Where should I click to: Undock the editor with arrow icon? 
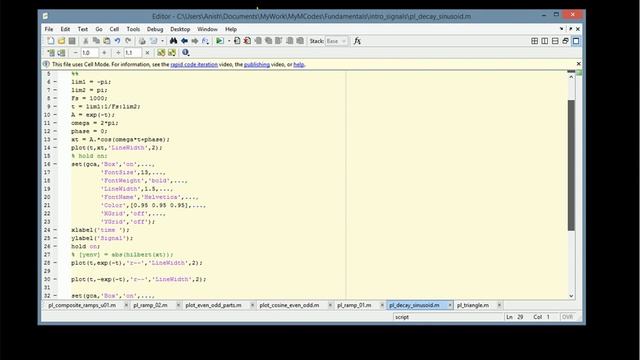coord(570,29)
